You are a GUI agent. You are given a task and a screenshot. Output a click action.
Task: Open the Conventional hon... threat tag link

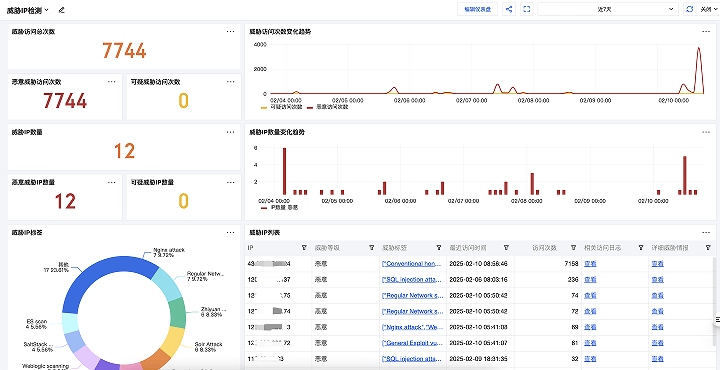[413, 264]
